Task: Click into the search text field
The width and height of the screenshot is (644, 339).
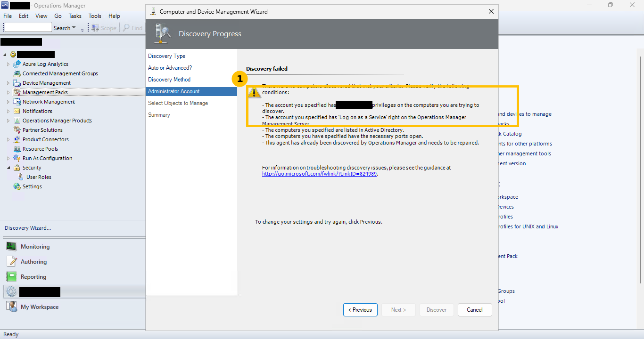Action: (x=28, y=28)
